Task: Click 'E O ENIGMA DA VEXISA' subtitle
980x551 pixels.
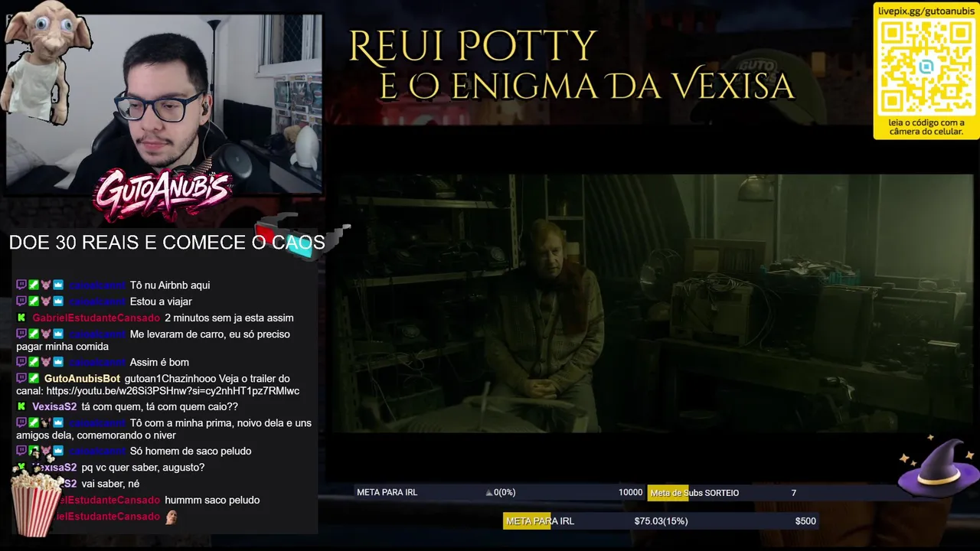Action: [587, 86]
